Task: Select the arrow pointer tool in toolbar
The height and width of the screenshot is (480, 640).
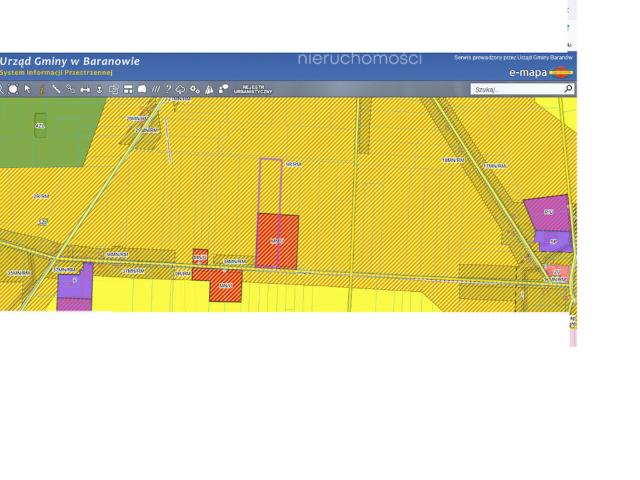Action: coord(28,89)
